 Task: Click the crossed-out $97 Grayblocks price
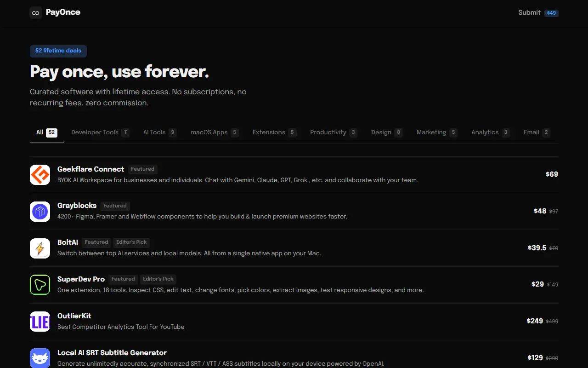[x=554, y=212]
